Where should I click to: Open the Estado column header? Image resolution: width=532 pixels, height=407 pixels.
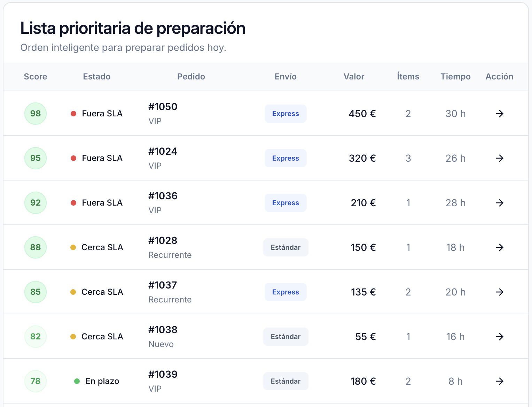97,77
